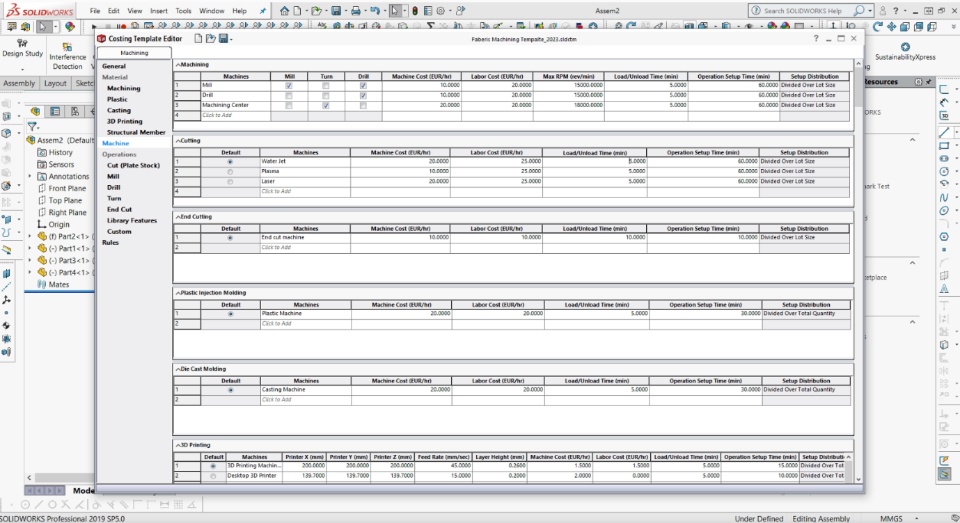Open the Options gear icon in main toolbar
This screenshot has width=960, height=523.
(440, 10)
